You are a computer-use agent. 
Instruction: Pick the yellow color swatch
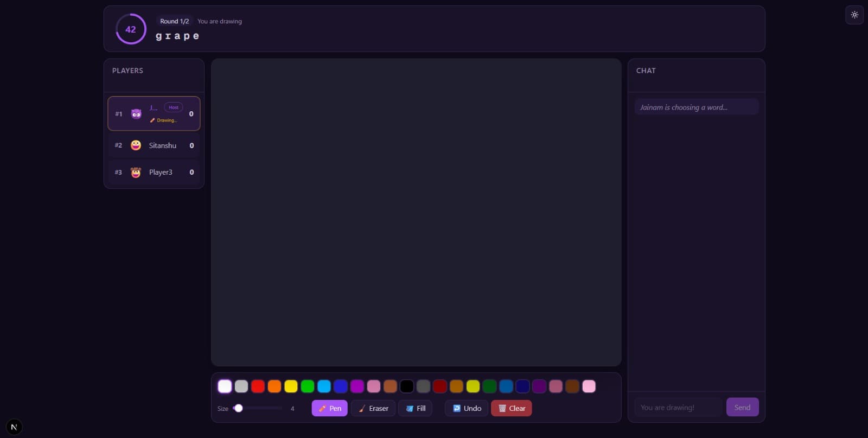[x=291, y=386]
